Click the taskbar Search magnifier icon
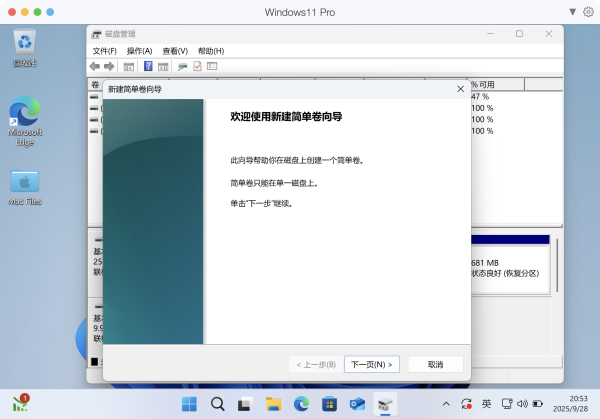 (217, 404)
